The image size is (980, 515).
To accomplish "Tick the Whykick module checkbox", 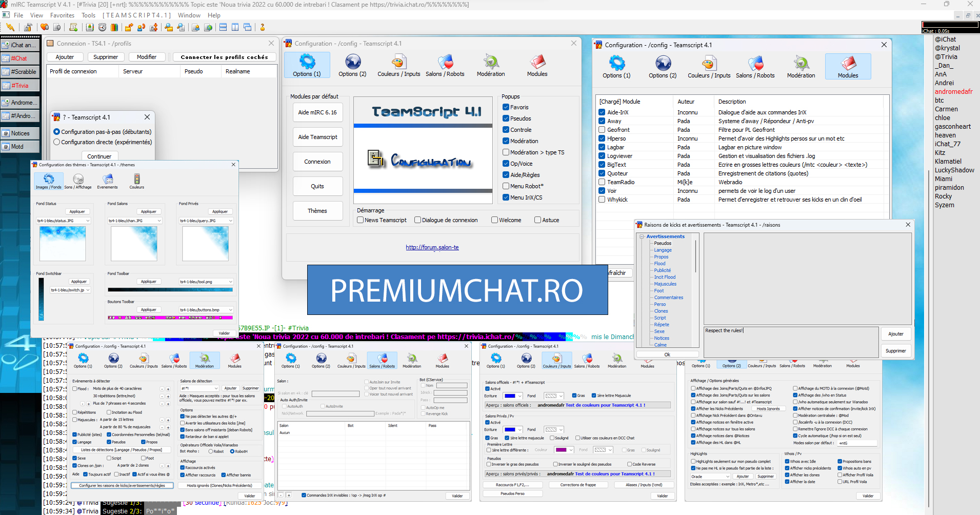I will [x=602, y=200].
